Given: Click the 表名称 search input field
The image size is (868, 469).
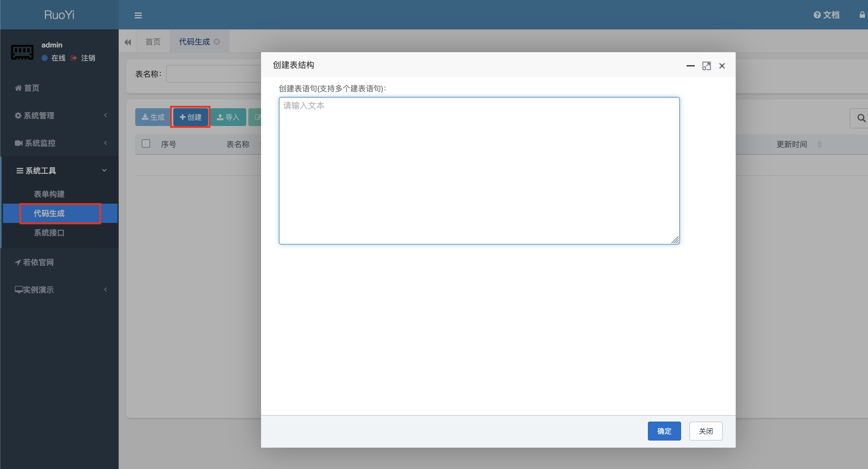Looking at the screenshot, I should [214, 74].
